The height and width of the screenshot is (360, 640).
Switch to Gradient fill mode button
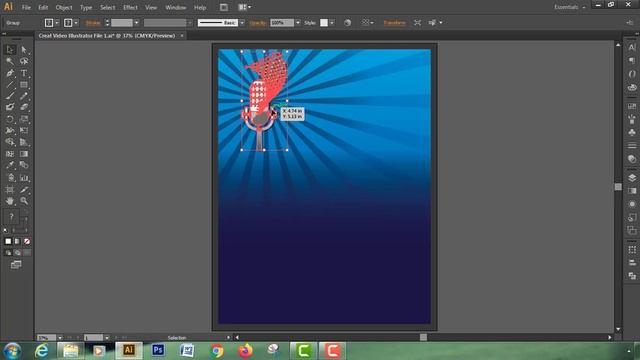click(17, 242)
